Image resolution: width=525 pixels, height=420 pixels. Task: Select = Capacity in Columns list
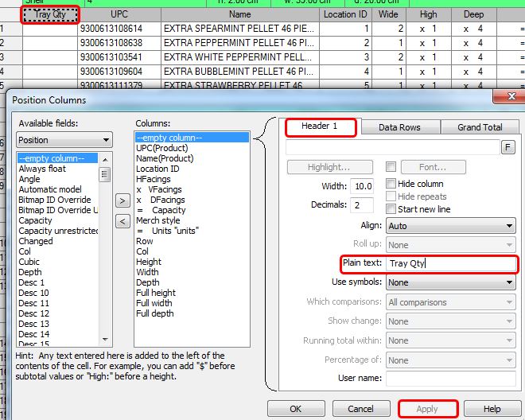[161, 210]
